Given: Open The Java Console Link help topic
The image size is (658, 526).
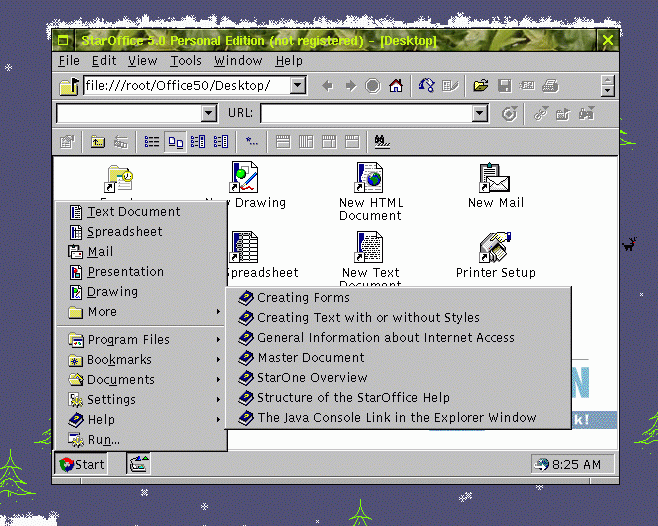Looking at the screenshot, I should coord(398,418).
